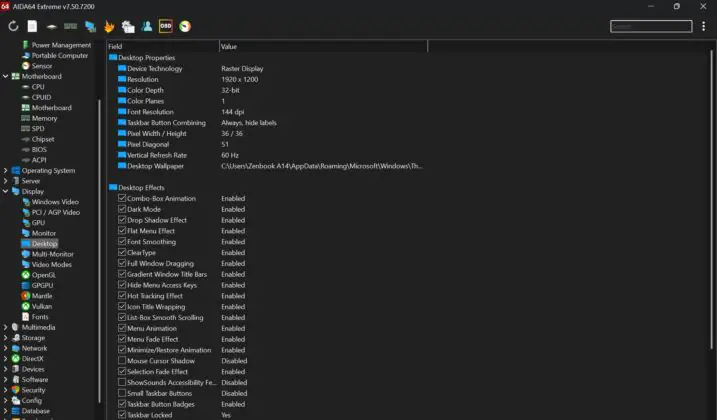Screen dimensions: 717x420
Task: Expand the Multimedia tree node
Action: (x=5, y=327)
